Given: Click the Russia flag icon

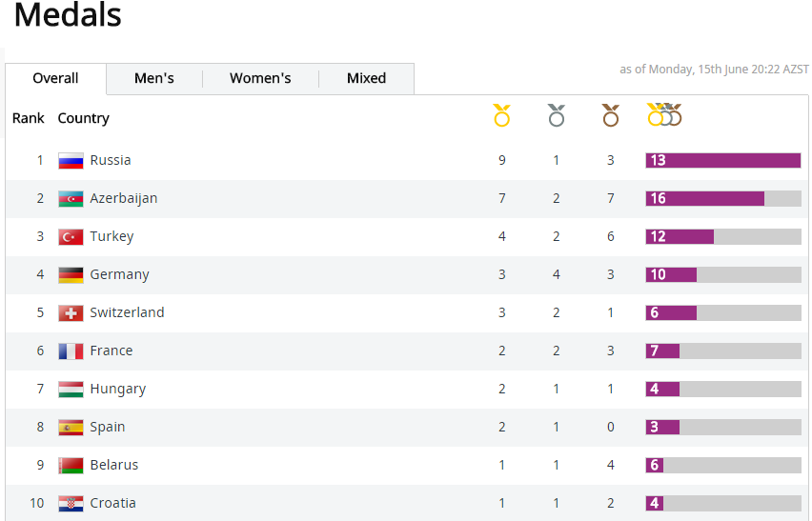Looking at the screenshot, I should pyautogui.click(x=71, y=161).
